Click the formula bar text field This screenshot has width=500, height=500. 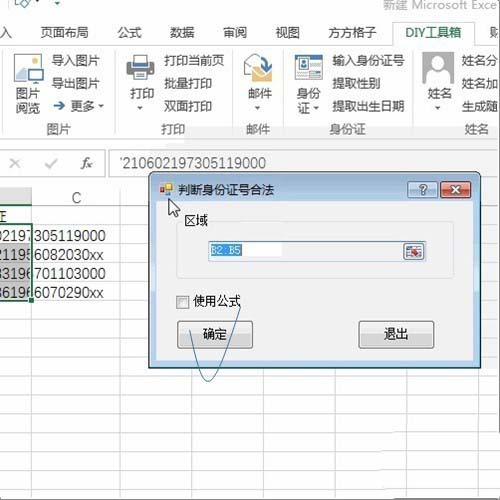click(x=303, y=163)
